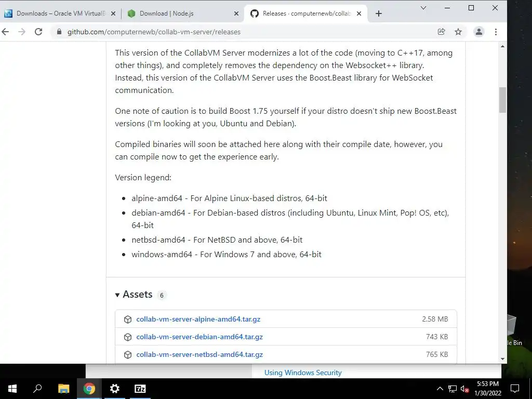Open the Chrome three-dot menu
The image size is (532, 399).
[496, 32]
